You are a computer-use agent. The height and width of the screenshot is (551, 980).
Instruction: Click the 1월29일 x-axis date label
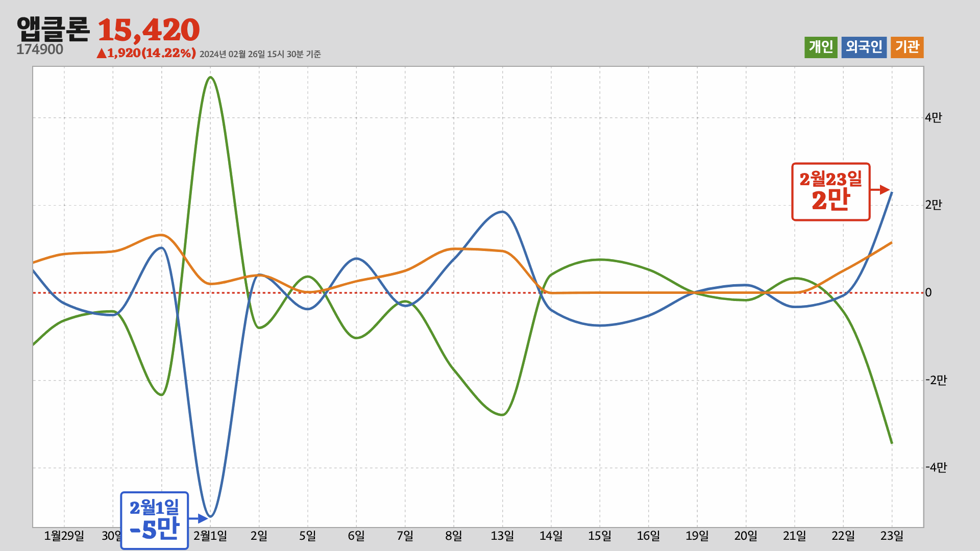point(64,536)
